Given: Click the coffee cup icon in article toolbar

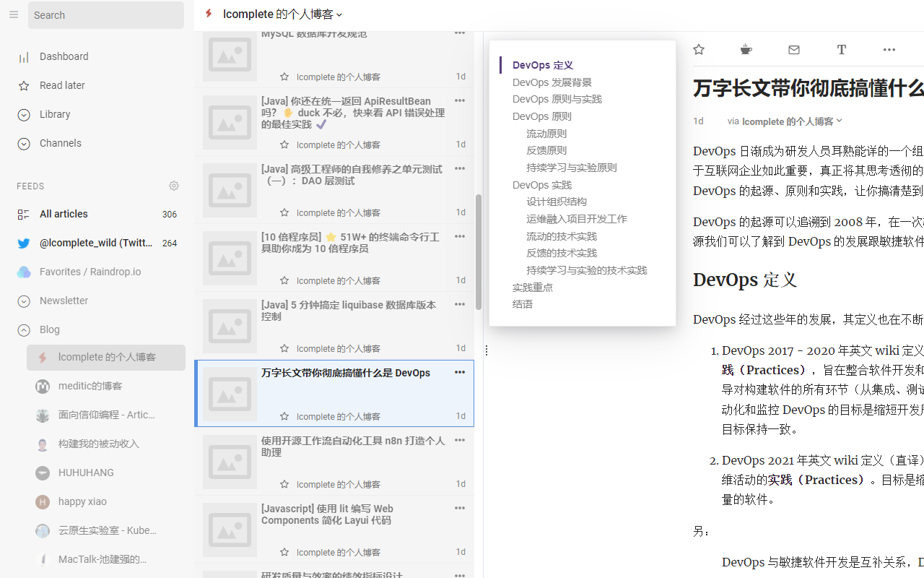Looking at the screenshot, I should click(746, 49).
